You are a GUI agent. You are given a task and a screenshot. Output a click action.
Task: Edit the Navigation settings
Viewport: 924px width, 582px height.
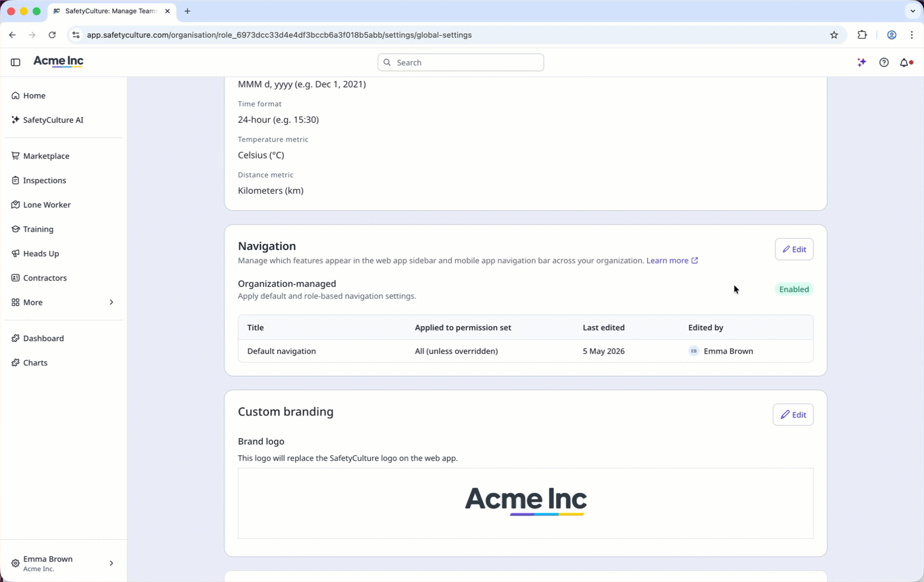[x=794, y=249]
